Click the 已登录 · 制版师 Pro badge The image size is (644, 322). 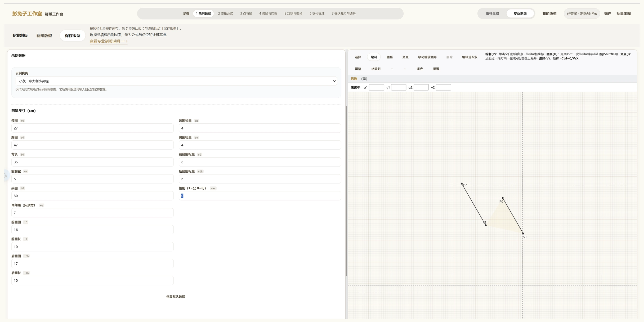tap(582, 14)
